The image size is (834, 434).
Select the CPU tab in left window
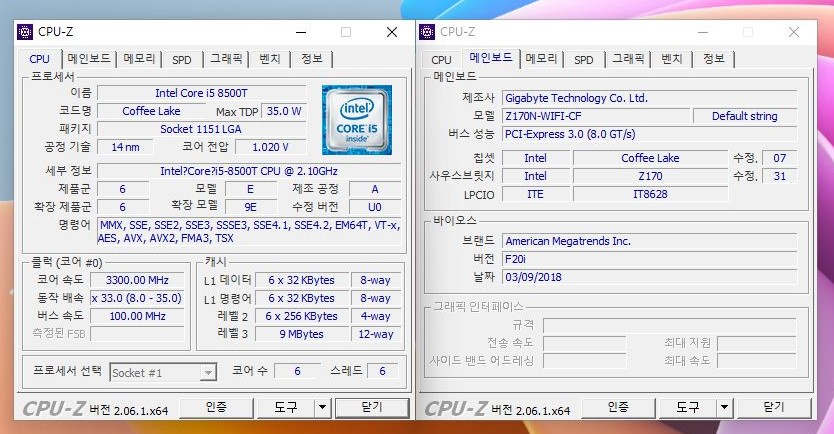click(x=39, y=59)
